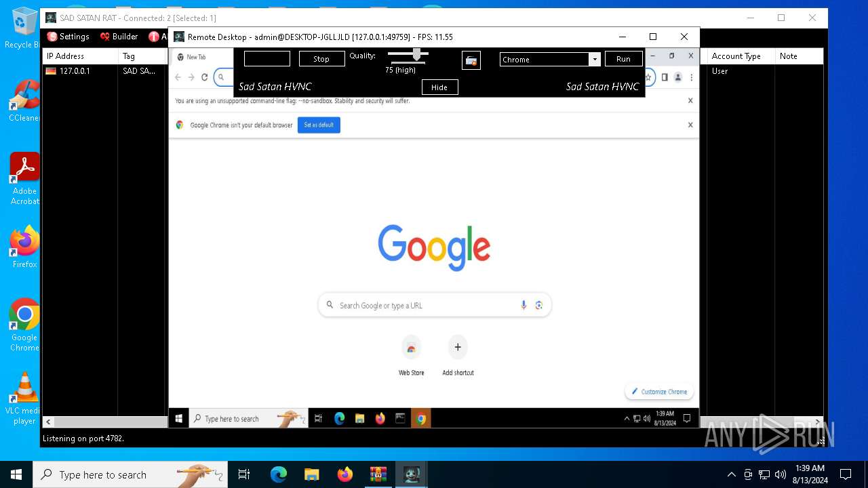Click the host taskbar search box
Screen dimensions: 868x488
130,474
